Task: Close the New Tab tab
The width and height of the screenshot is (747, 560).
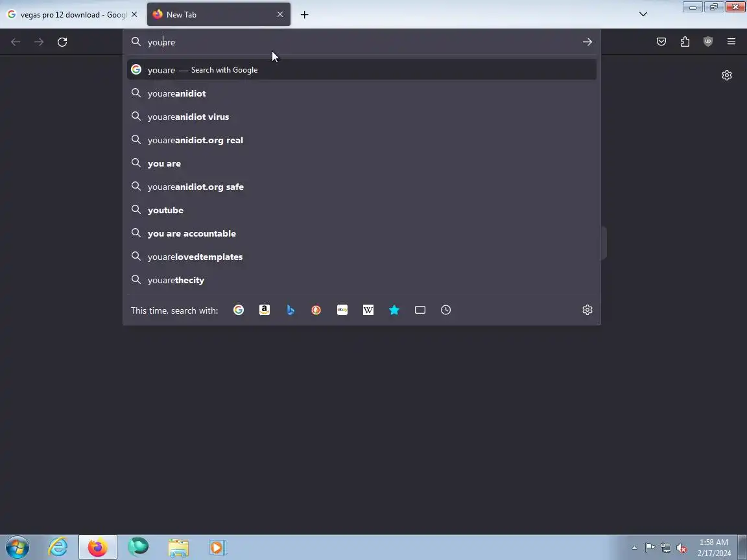Action: coord(280,15)
